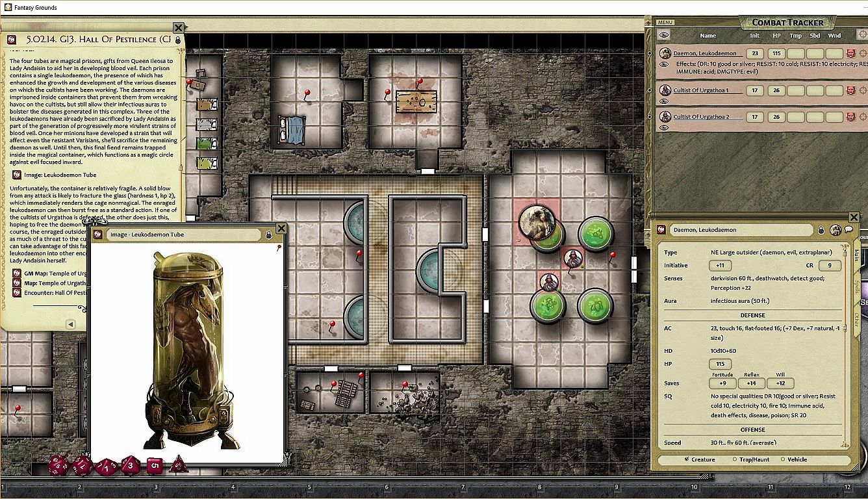This screenshot has width=868, height=499.
Task: Click the HP field 115 in Combat Tracker
Action: click(776, 53)
